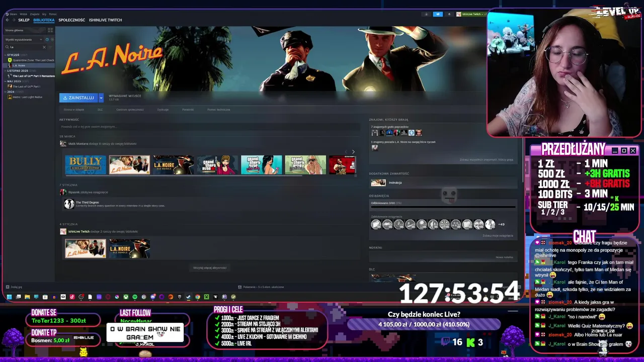Screen dimensions: 644x362
Task: Open advanced filters icon next to search
Action: point(50,47)
